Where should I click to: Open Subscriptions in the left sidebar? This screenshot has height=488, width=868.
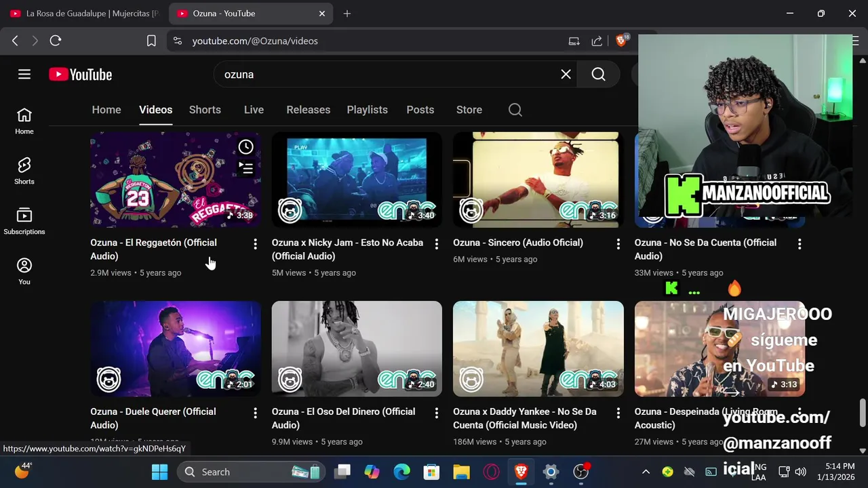pyautogui.click(x=24, y=222)
